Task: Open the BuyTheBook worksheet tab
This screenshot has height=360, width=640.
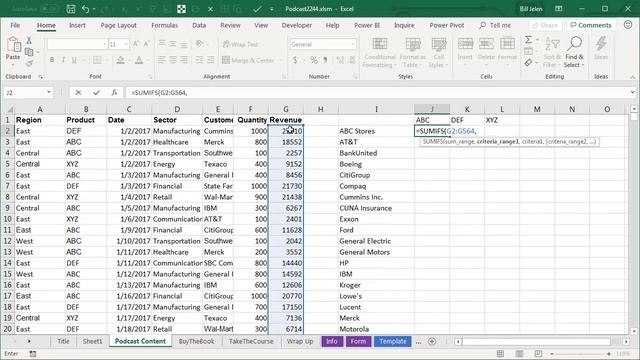Action: pyautogui.click(x=196, y=341)
